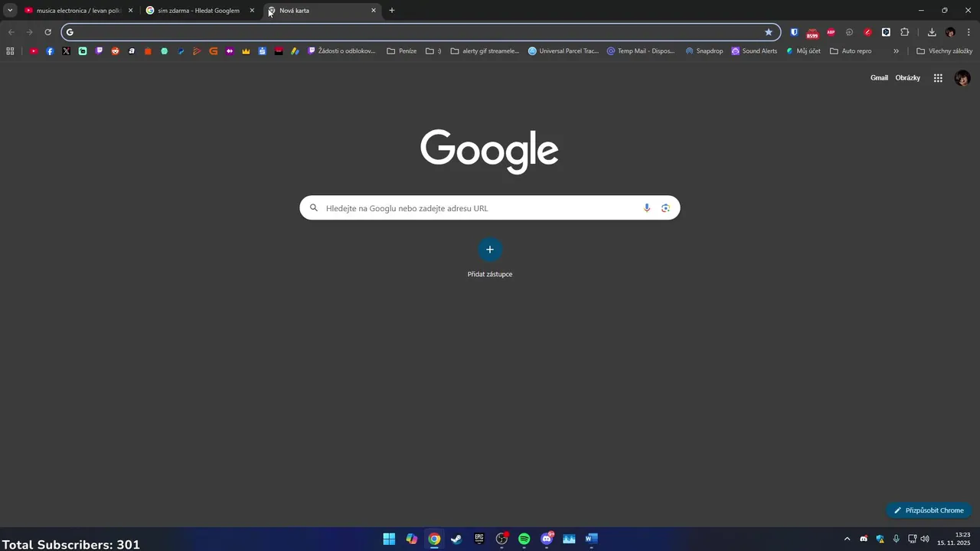Search by image with Google Lens icon
This screenshot has height=551, width=980.
(665, 208)
